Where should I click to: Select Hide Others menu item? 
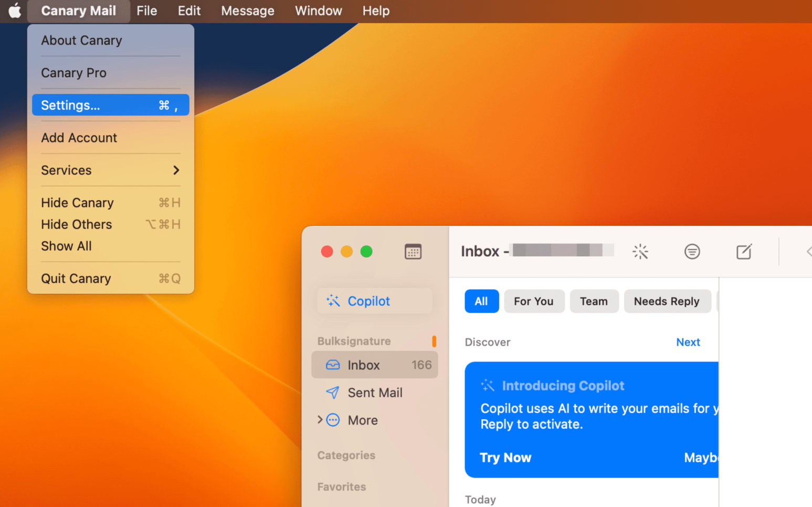111,224
